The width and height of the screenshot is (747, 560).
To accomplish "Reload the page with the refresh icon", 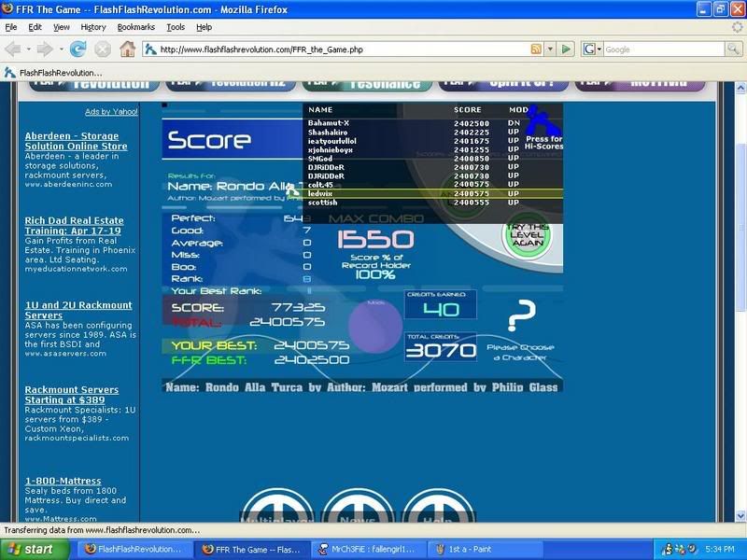I will point(78,49).
